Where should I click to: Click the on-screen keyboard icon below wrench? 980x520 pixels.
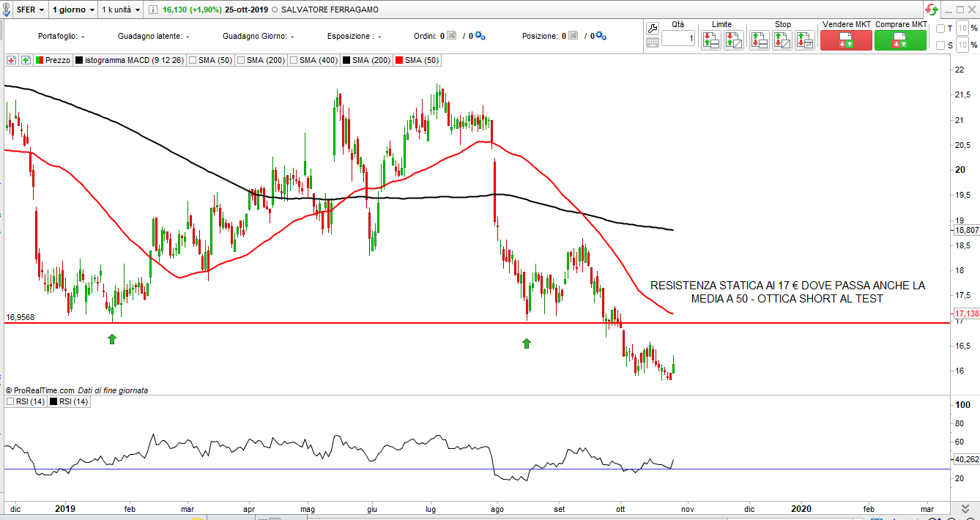[653, 42]
